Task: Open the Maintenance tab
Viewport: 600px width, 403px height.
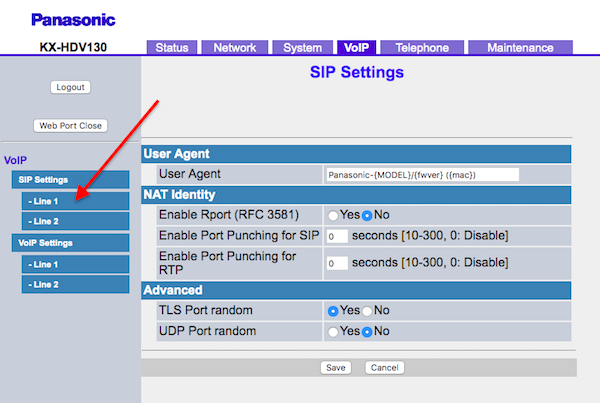Action: (x=520, y=47)
